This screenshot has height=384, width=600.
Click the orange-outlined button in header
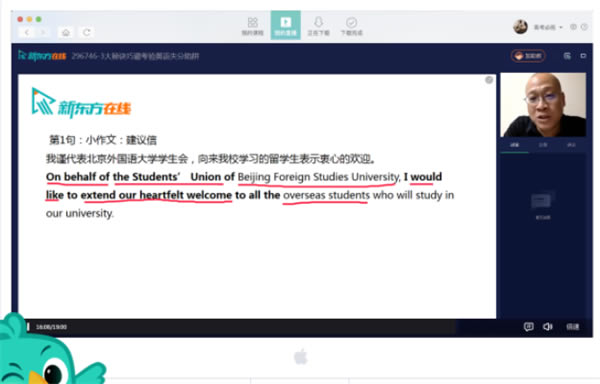528,56
